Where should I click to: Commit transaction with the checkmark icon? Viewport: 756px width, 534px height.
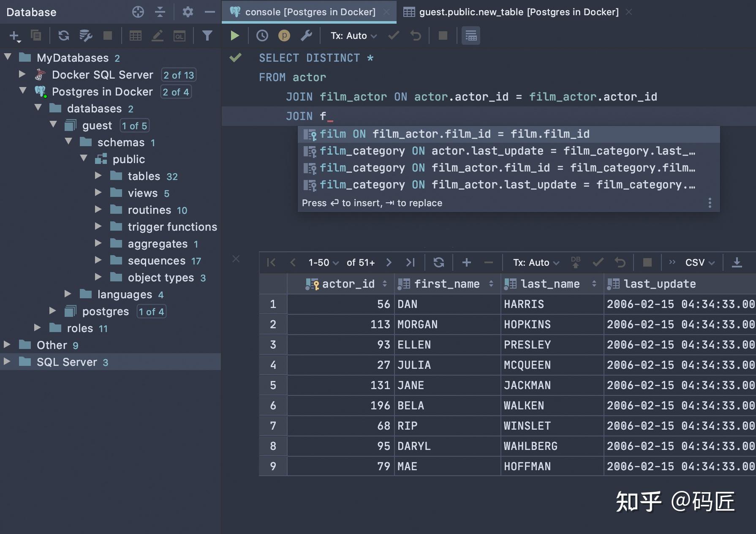(x=393, y=35)
